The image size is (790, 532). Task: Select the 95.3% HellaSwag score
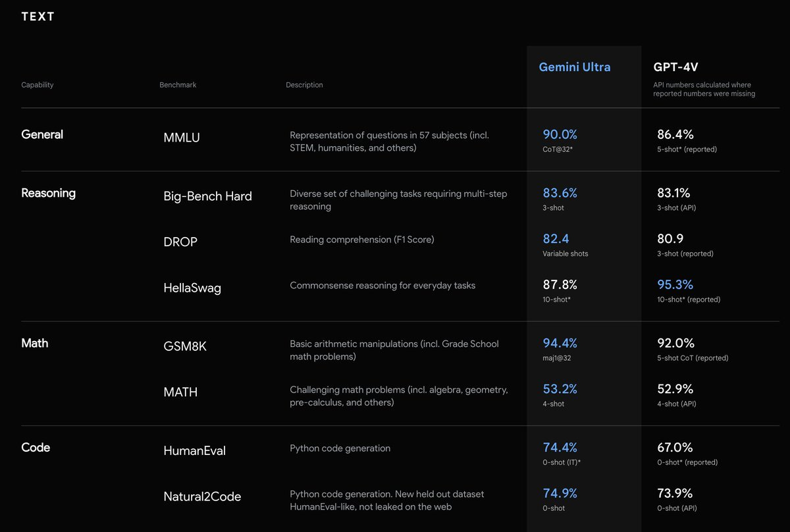click(675, 284)
